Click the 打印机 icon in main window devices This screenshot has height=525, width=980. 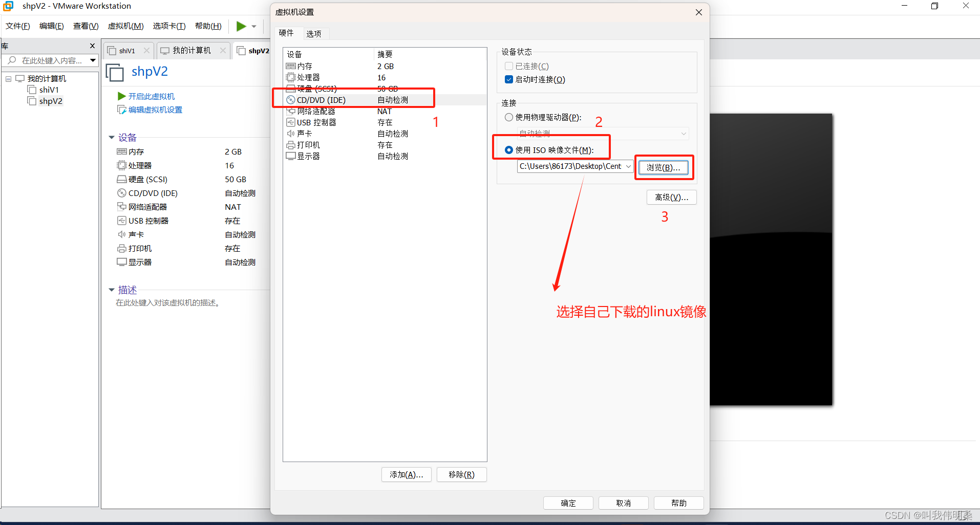pyautogui.click(x=122, y=248)
